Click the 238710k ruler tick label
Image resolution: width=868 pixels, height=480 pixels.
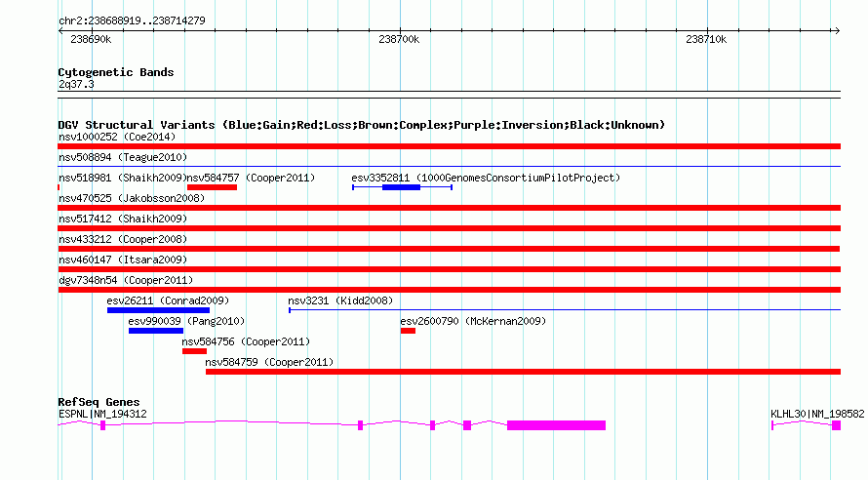[706, 39]
